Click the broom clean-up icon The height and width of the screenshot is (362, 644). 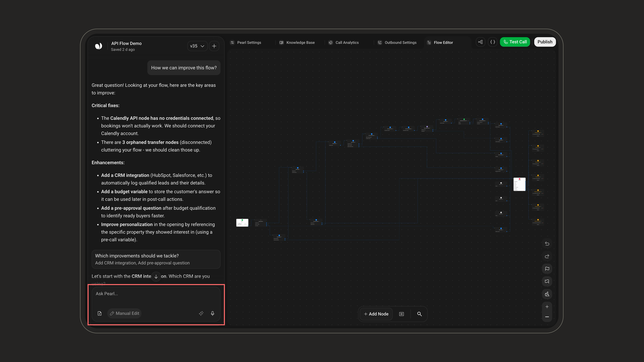coord(547,294)
